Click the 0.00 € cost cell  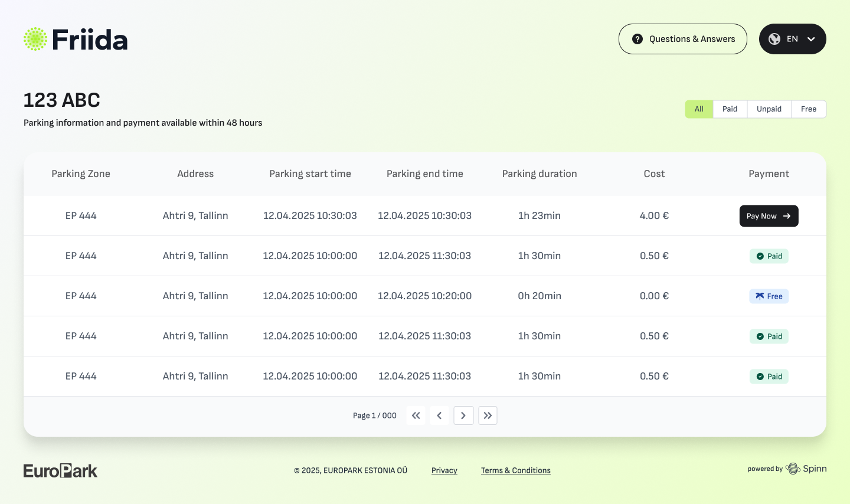tap(654, 296)
